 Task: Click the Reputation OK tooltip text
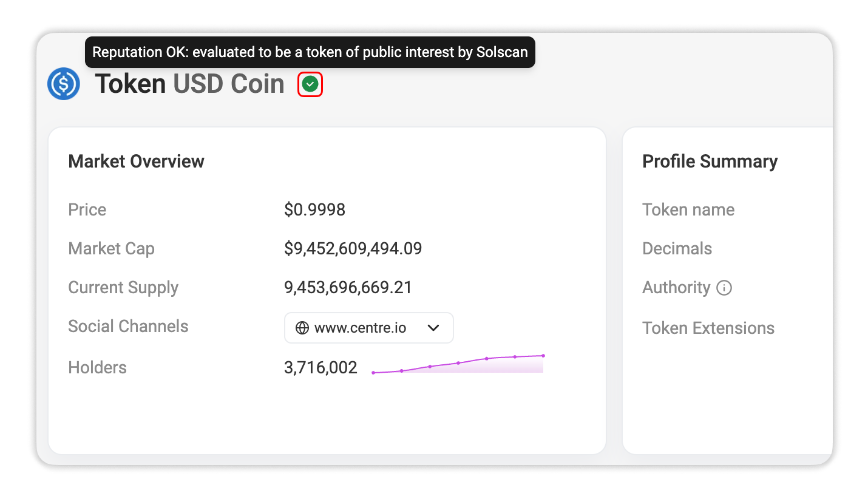[x=310, y=52]
